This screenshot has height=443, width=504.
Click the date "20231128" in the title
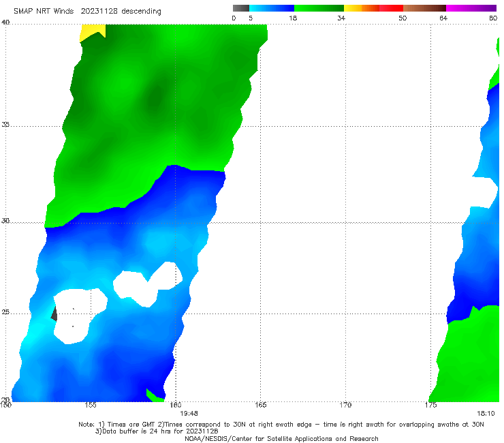pos(99,12)
